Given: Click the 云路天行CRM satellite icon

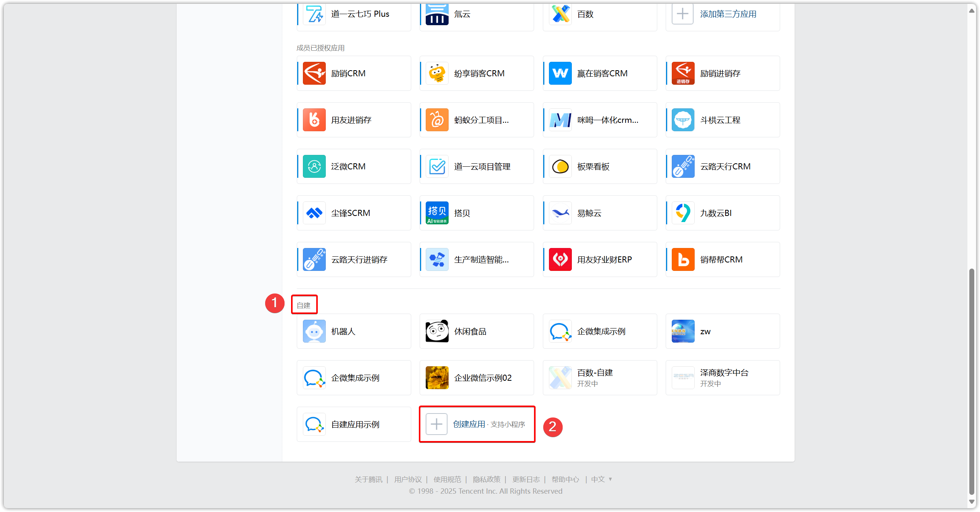Looking at the screenshot, I should coord(683,166).
